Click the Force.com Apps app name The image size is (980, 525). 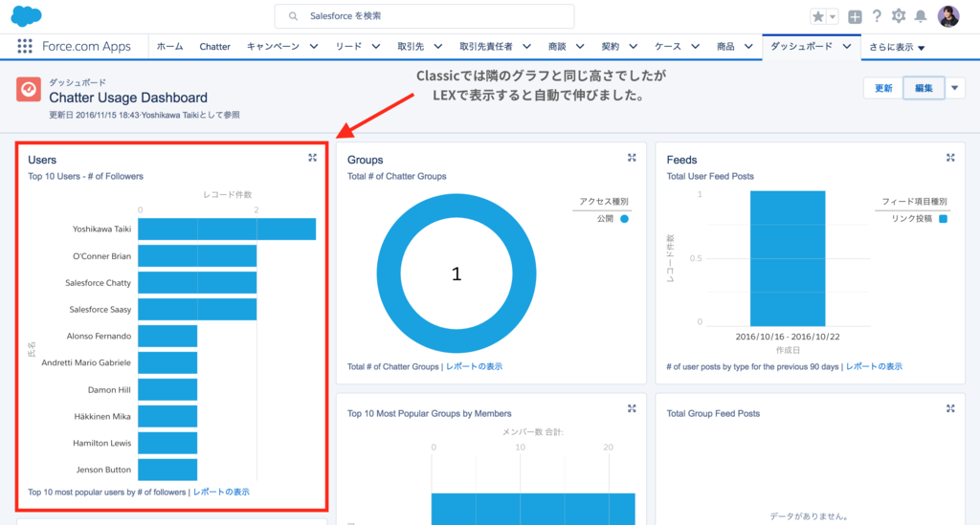tap(86, 46)
